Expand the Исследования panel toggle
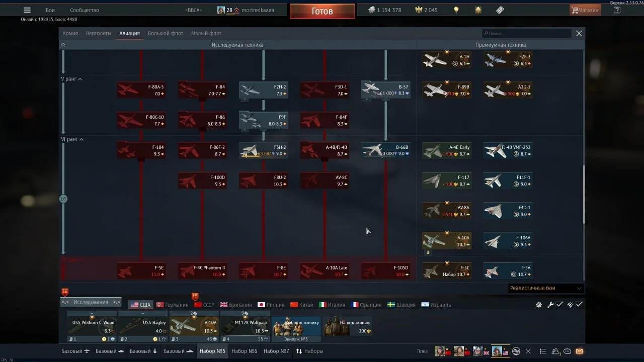Screen dimensions: 644x362 [x=91, y=302]
